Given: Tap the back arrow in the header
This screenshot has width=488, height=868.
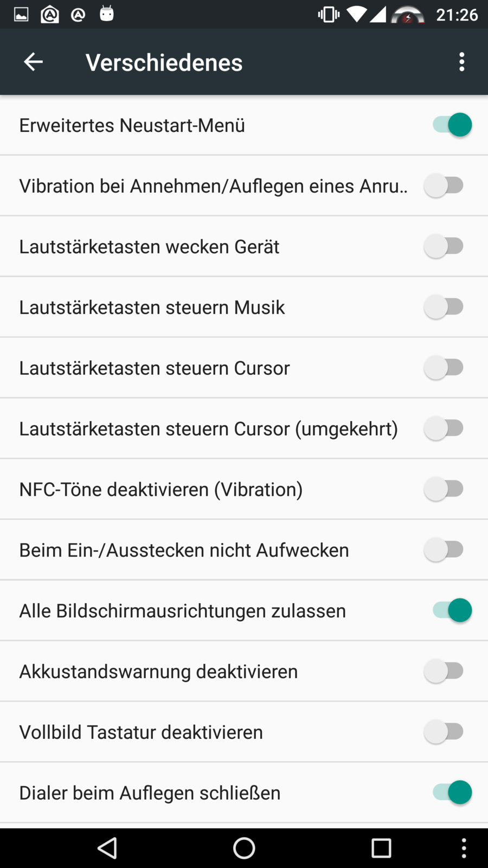Looking at the screenshot, I should point(33,62).
